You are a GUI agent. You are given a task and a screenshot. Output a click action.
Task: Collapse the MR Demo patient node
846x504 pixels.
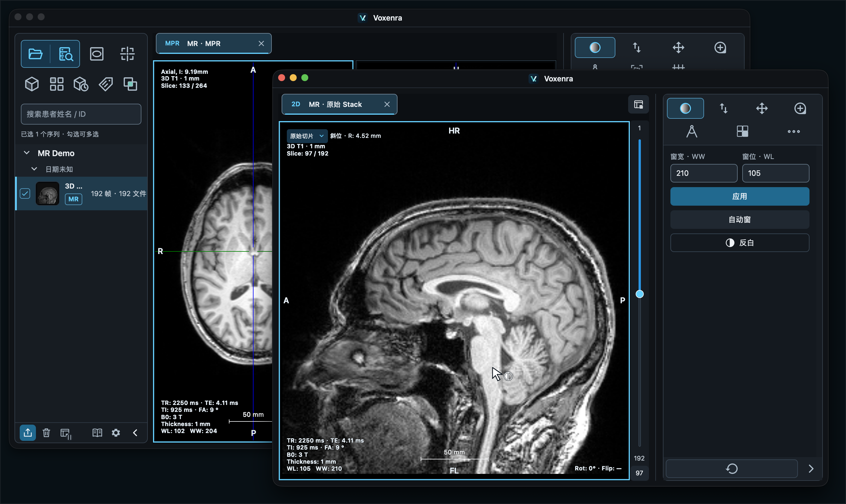(27, 153)
